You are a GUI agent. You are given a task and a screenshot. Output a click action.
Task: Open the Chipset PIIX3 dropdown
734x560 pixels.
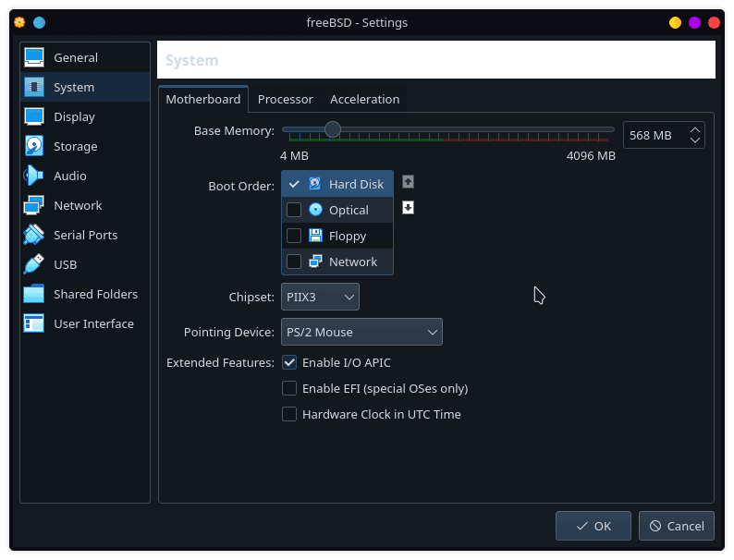pos(320,297)
